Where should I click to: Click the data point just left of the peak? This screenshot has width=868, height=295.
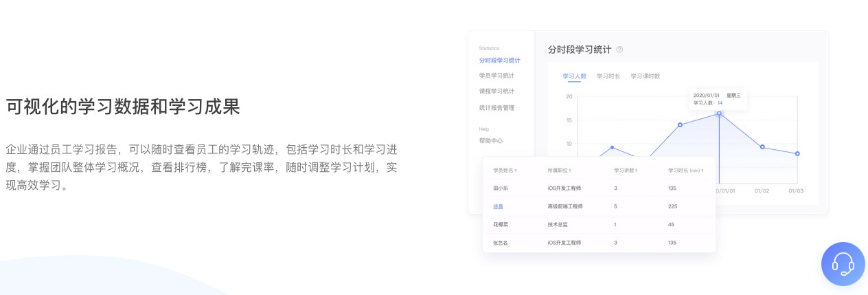click(680, 125)
